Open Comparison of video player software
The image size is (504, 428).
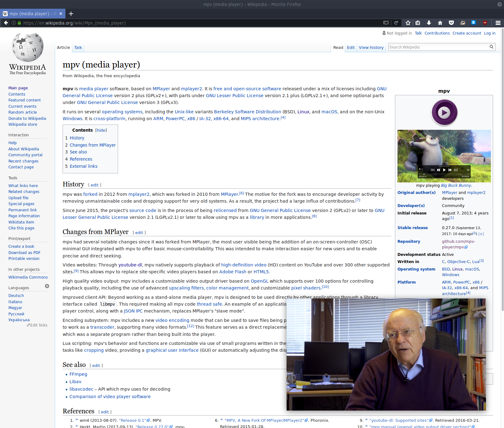coord(110,397)
